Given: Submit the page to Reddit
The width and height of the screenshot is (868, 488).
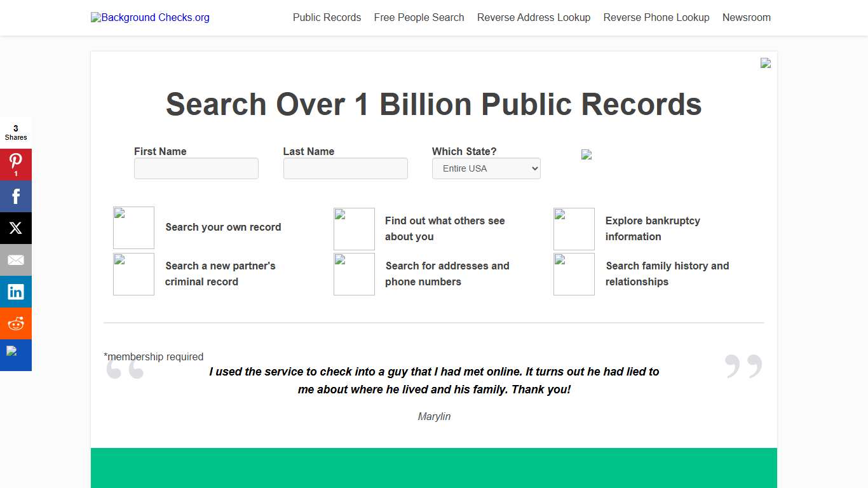Looking at the screenshot, I should (x=16, y=323).
